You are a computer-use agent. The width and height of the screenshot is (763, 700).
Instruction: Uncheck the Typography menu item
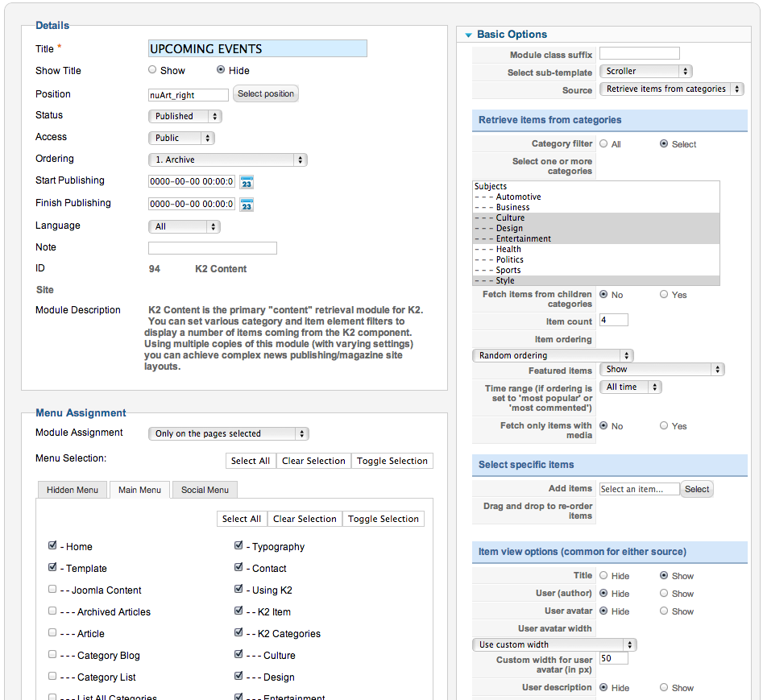point(238,546)
